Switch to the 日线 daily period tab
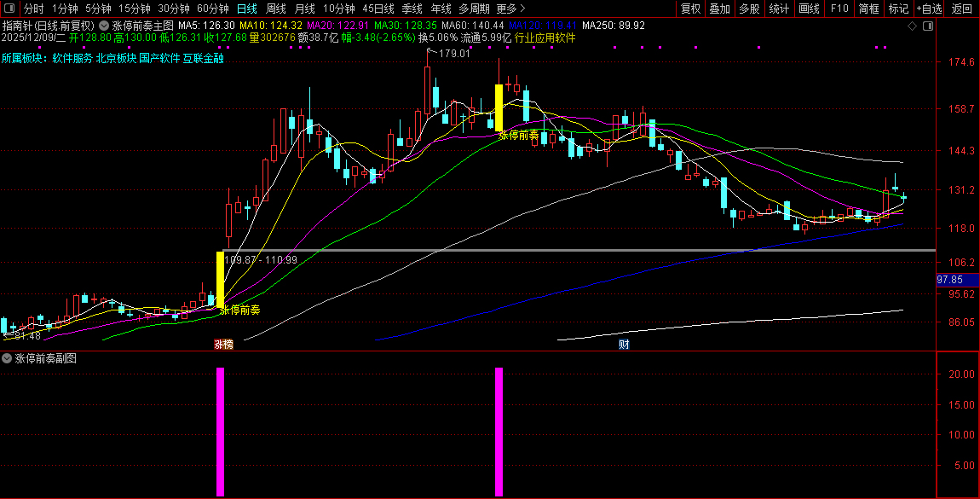 click(x=246, y=9)
